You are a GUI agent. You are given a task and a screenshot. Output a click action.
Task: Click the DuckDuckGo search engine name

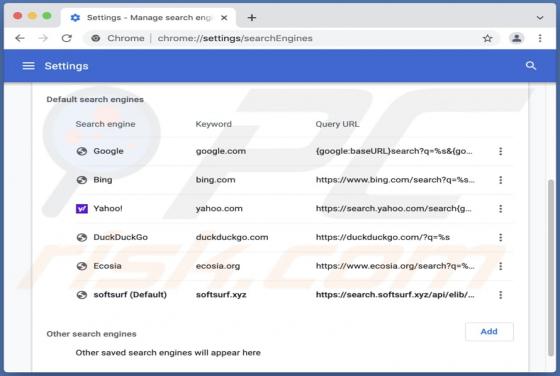(x=120, y=237)
